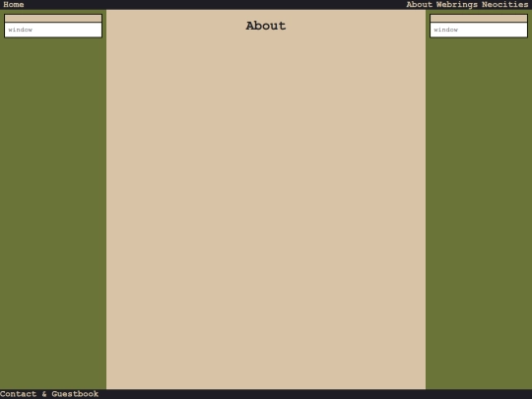Select the right sidebar window text

click(446, 30)
